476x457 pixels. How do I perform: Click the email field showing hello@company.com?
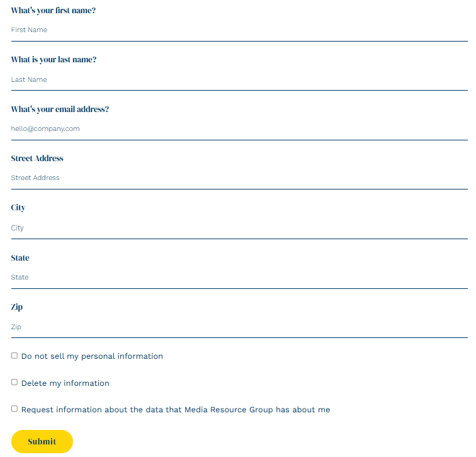point(239,129)
